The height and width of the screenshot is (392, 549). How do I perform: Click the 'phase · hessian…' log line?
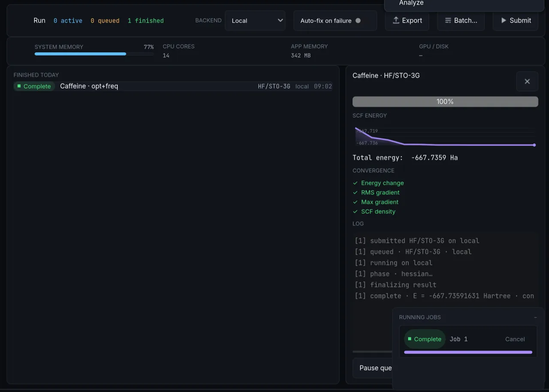[394, 274]
